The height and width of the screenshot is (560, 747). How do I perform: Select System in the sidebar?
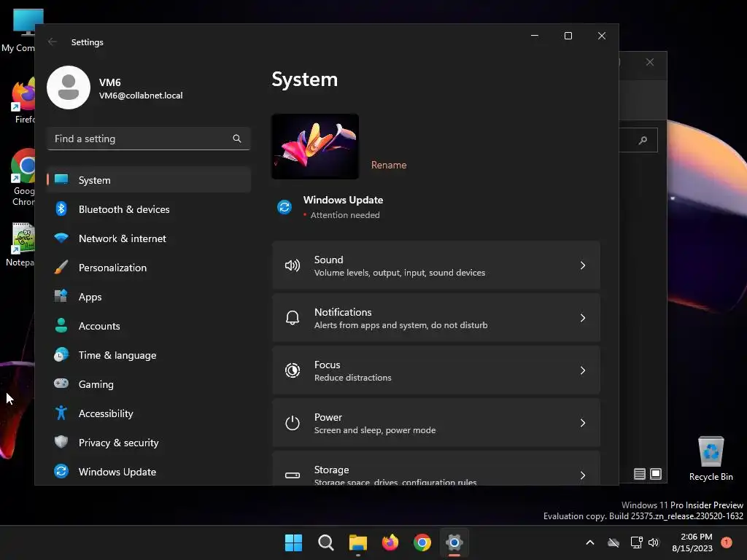point(149,179)
